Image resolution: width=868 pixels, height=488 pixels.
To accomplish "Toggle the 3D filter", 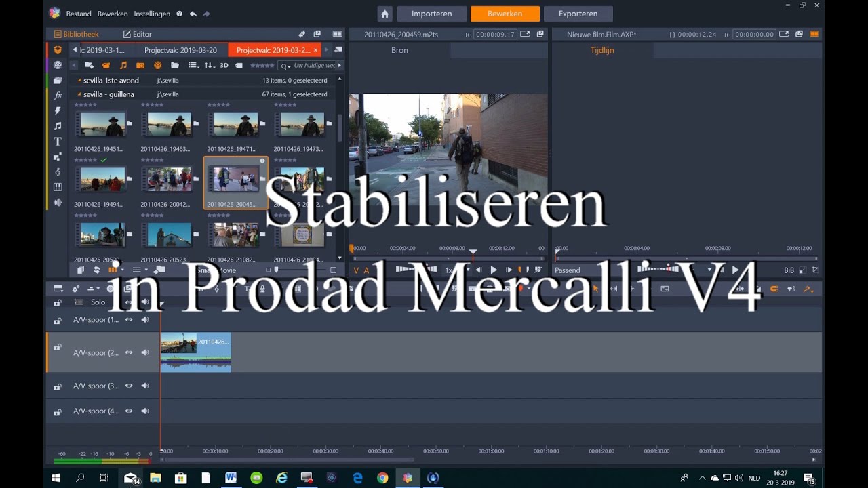I will [x=224, y=66].
